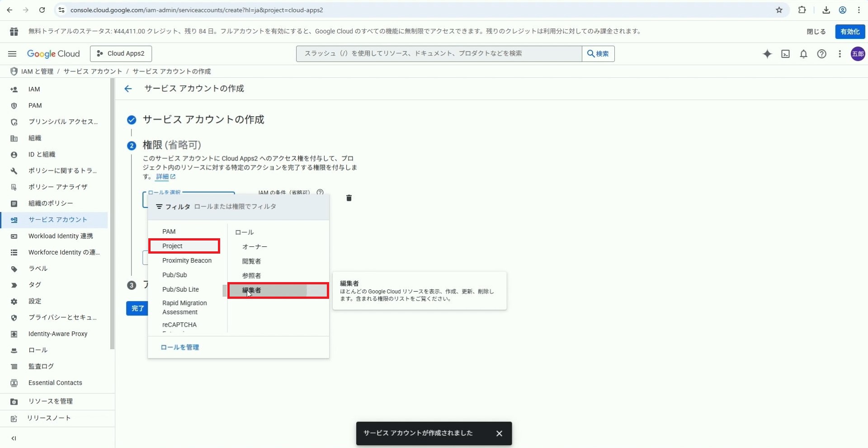Screen dimensions: 868x448
Task: Click the help question mark icon
Action: 821,54
